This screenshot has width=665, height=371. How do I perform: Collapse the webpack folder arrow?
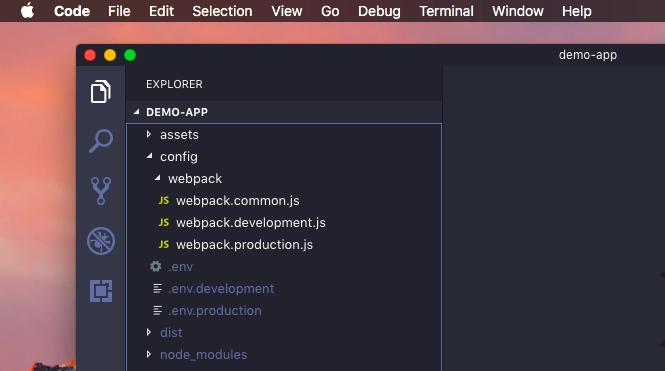coord(157,178)
